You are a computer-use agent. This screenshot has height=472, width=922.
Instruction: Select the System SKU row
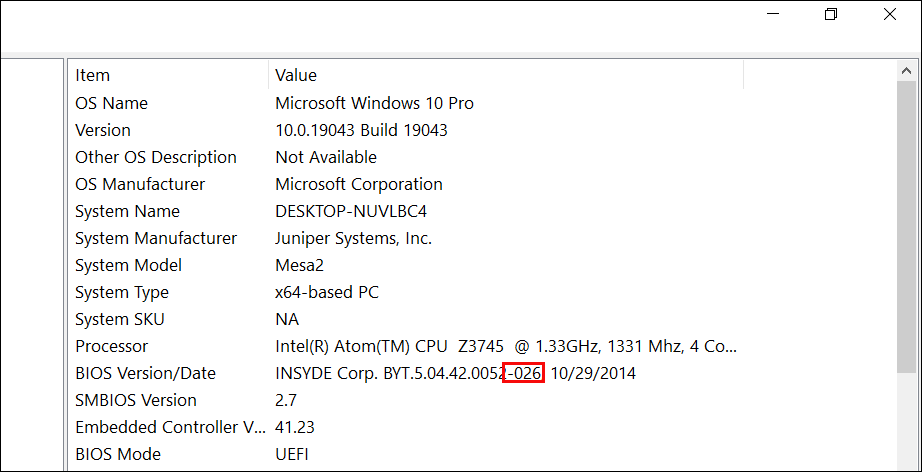[x=120, y=319]
